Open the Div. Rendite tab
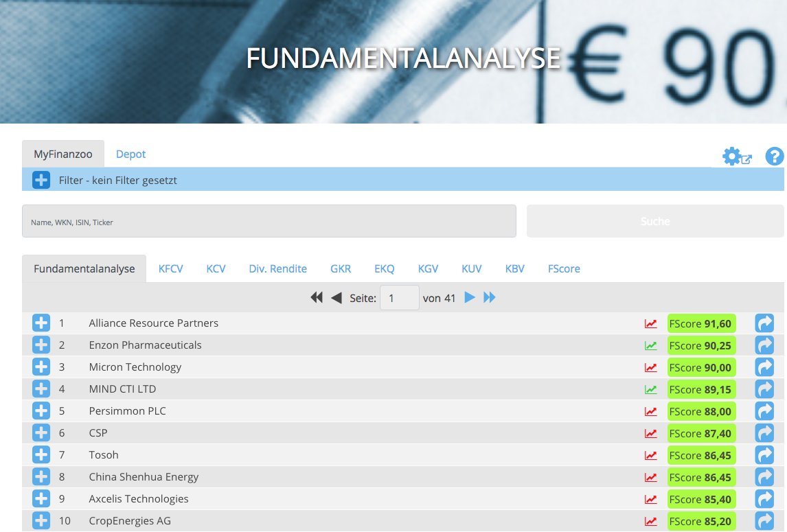787x532 pixels. click(277, 268)
